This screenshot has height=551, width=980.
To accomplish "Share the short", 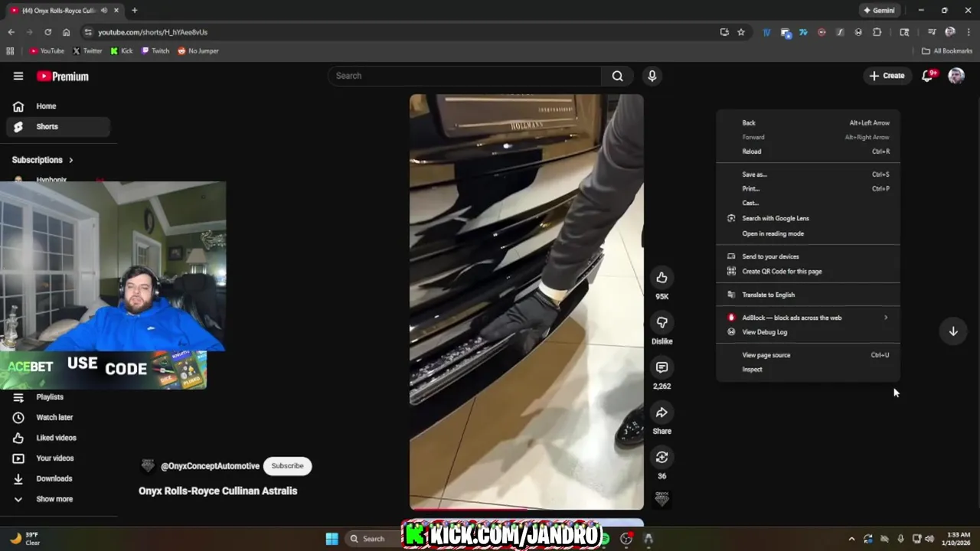I will coord(661,412).
